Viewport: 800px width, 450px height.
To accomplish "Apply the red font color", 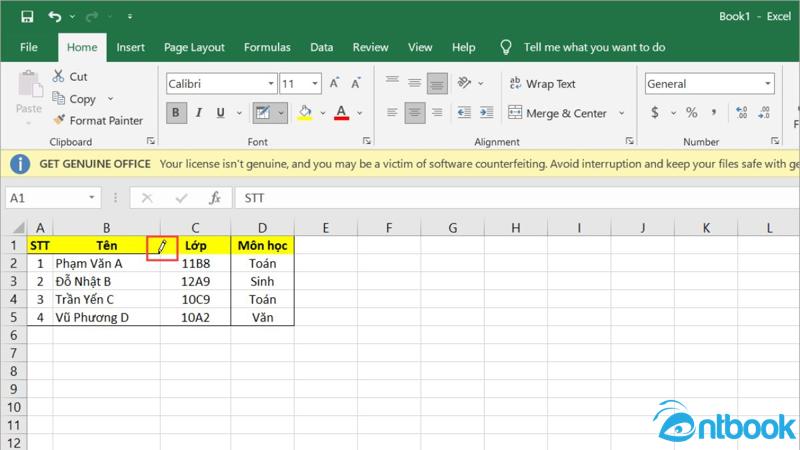I will pyautogui.click(x=341, y=113).
